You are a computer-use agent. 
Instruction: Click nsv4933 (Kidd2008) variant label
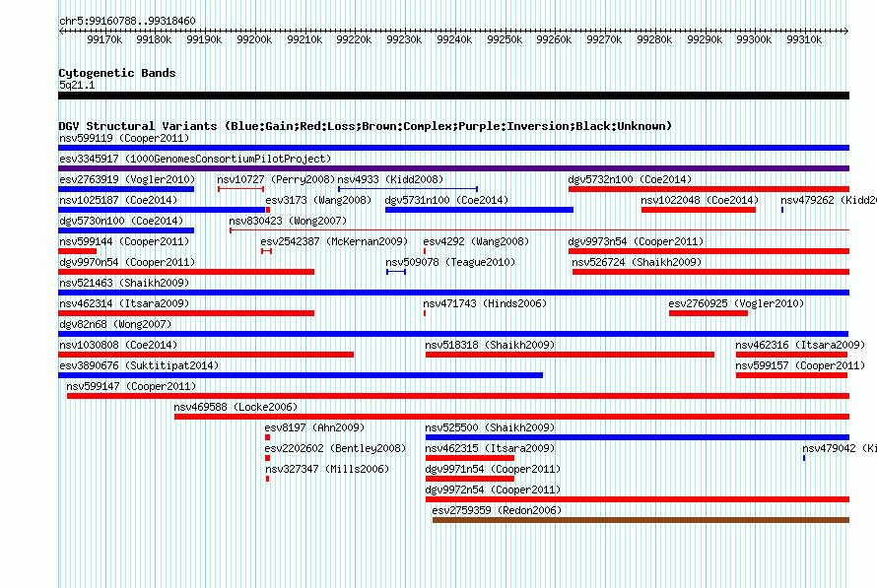[x=390, y=179]
